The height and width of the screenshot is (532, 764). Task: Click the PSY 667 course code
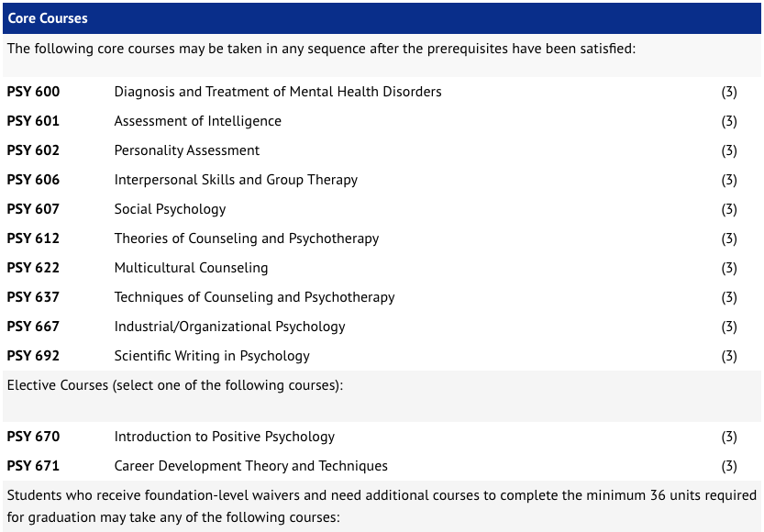point(33,326)
